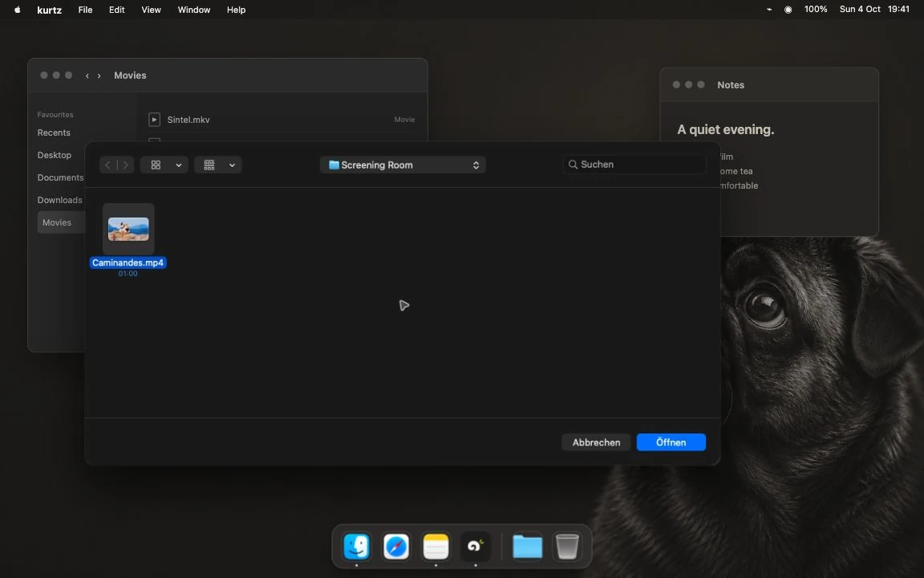Open Safari from the dock
Screen dimensions: 924x578
point(396,546)
